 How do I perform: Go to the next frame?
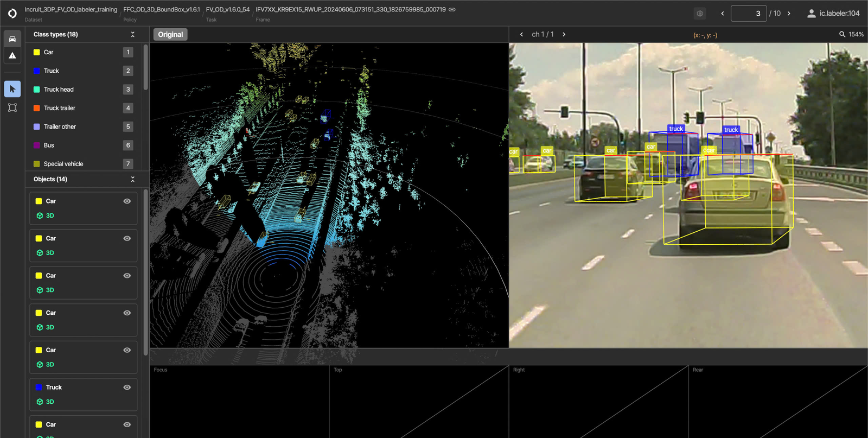[x=789, y=14]
